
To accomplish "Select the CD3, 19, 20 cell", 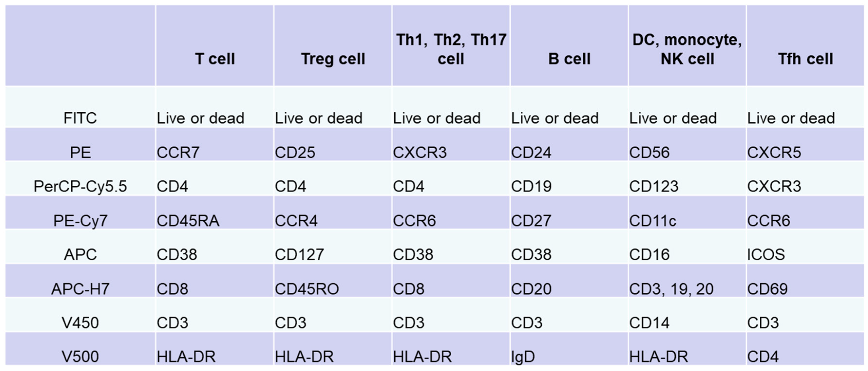I will (671, 289).
